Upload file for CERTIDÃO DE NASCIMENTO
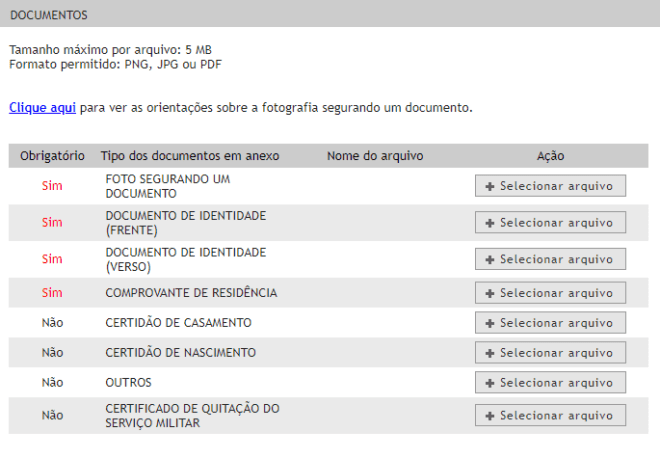This screenshot has height=458, width=660. click(550, 353)
